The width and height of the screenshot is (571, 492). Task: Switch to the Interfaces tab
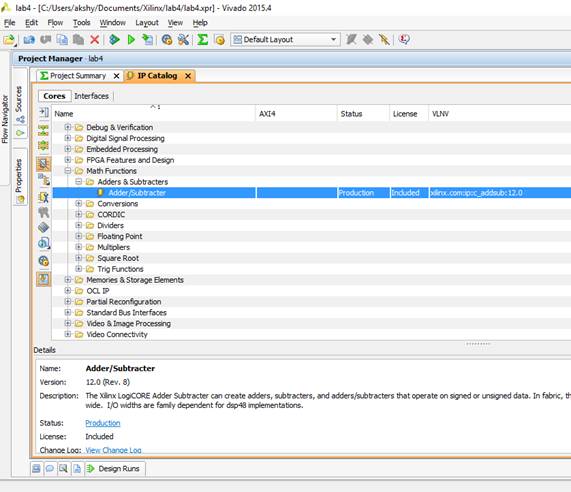(91, 96)
